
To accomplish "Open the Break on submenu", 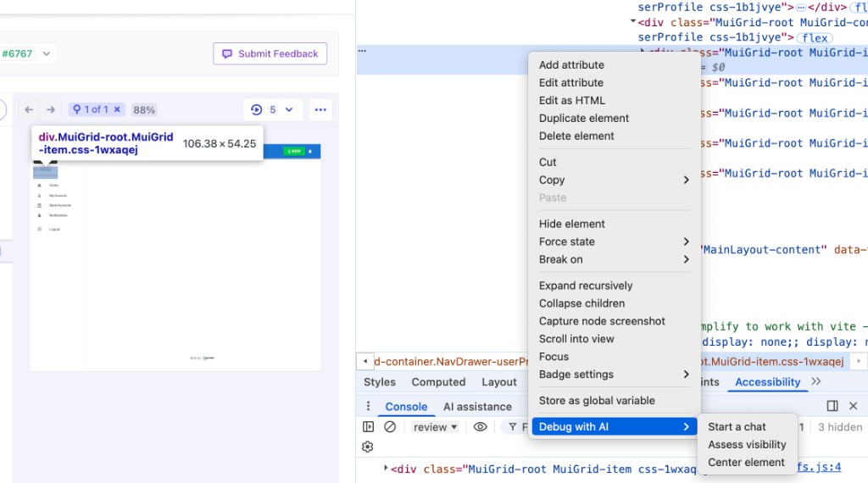I will 614,259.
